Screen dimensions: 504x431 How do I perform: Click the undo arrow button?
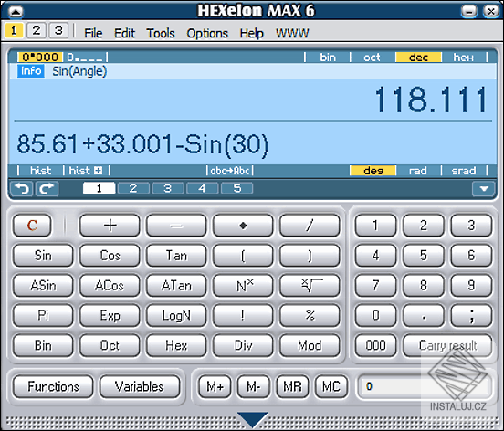[x=22, y=189]
